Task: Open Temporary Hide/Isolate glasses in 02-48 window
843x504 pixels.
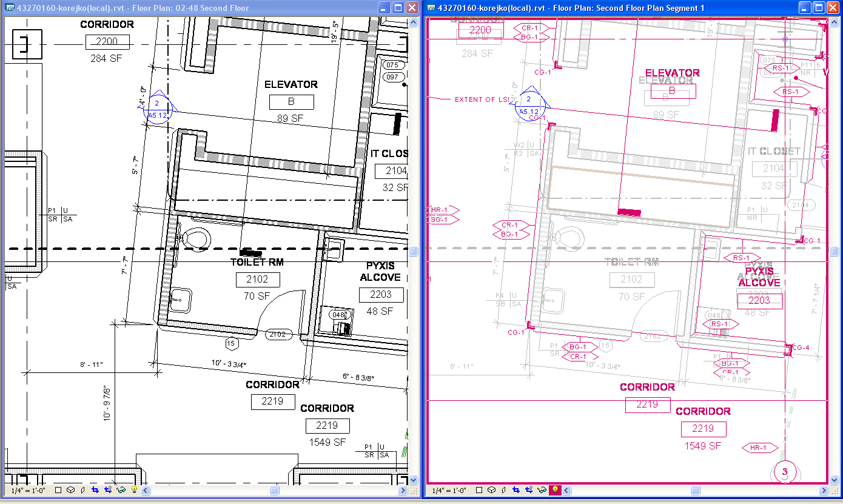Action: tap(121, 490)
